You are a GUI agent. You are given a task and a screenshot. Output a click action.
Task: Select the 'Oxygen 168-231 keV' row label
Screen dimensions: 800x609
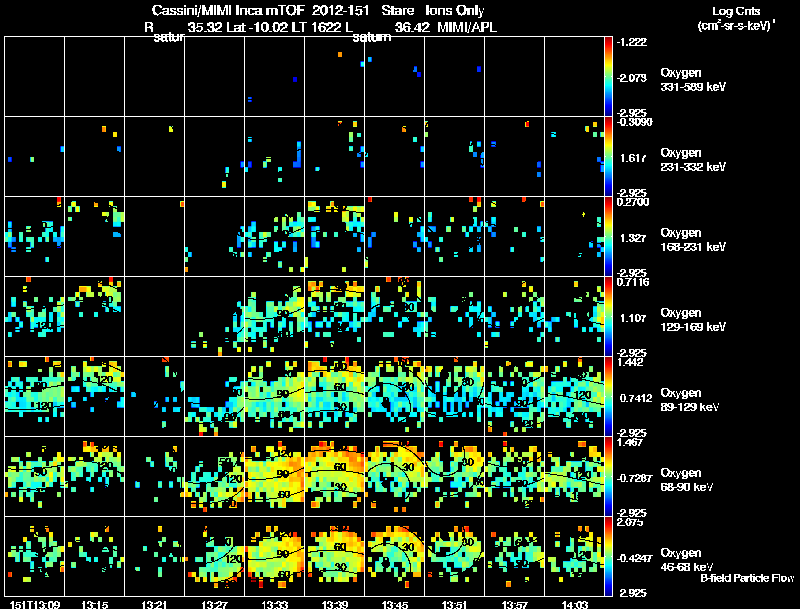(x=693, y=240)
